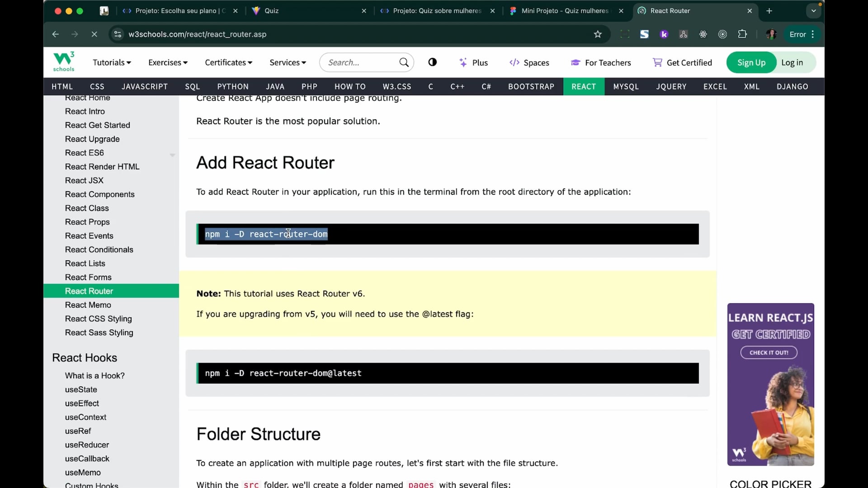This screenshot has height=488, width=868.
Task: Expand the Tutorials dropdown menu
Action: (x=112, y=62)
